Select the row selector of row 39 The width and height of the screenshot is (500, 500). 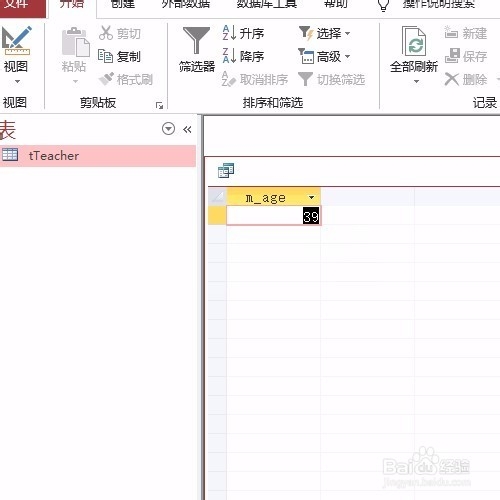point(217,216)
